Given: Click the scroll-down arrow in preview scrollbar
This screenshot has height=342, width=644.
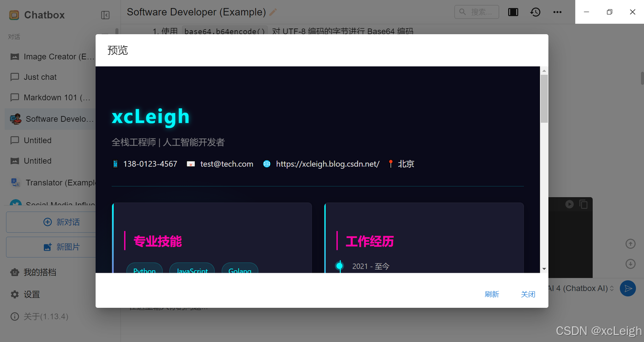Looking at the screenshot, I should (x=544, y=269).
